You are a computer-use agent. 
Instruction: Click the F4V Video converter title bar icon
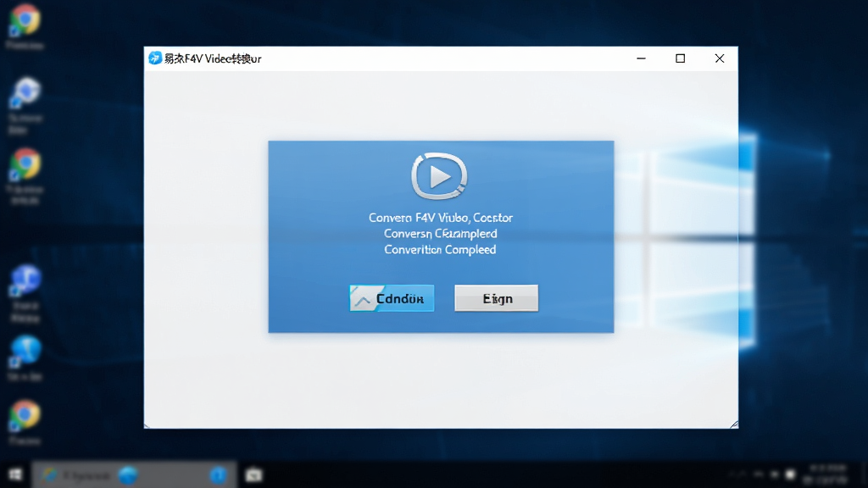click(155, 58)
